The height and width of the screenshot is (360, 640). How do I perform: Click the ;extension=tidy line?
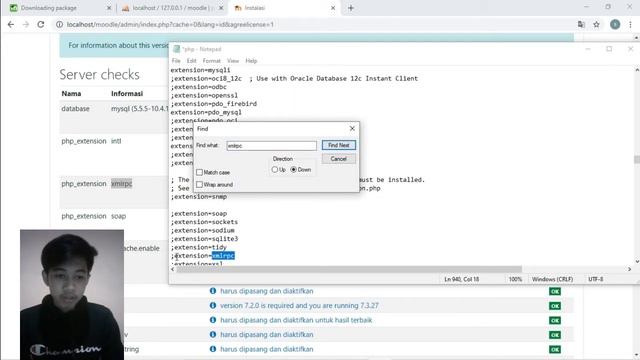(x=198, y=247)
